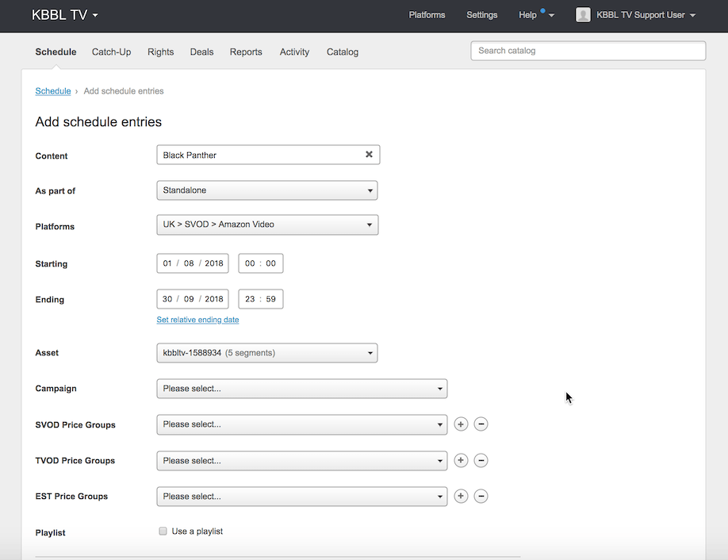Remove the EST Price Group row
The width and height of the screenshot is (728, 560).
(481, 497)
